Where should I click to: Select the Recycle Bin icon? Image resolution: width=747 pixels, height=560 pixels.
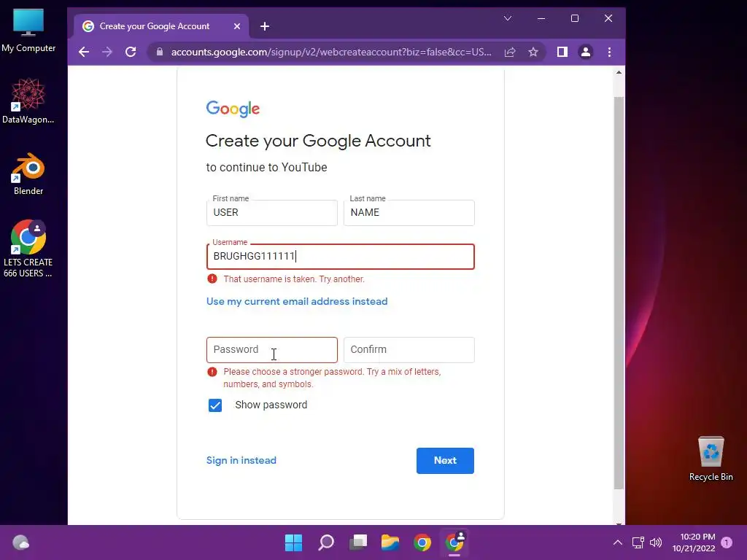click(x=711, y=459)
